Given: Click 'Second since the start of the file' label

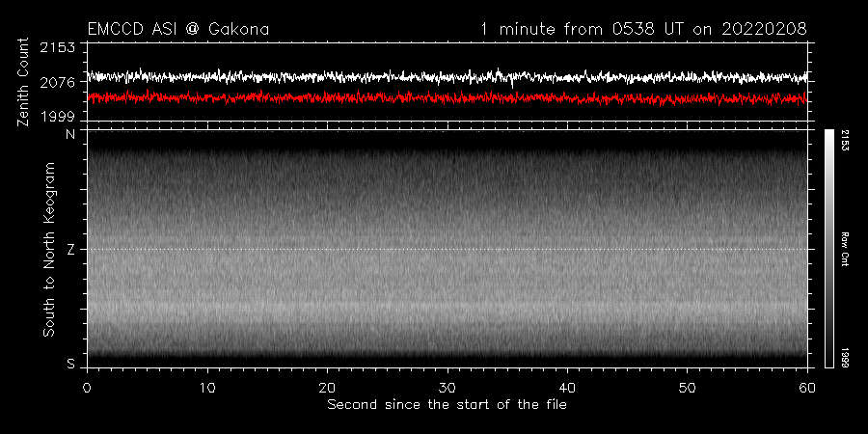Looking at the screenshot, I should [x=447, y=405].
